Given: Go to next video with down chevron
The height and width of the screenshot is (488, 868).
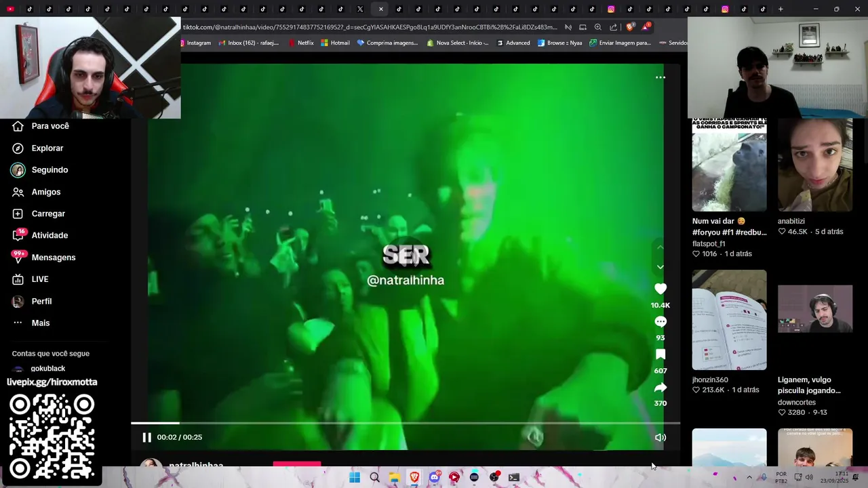Looking at the screenshot, I should 660,267.
